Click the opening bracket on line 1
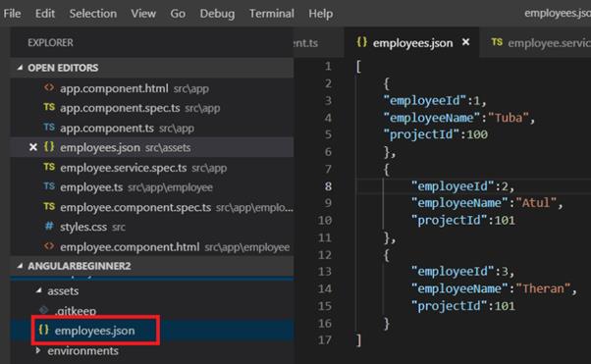Screen dimensions: 591x364 click(359, 67)
